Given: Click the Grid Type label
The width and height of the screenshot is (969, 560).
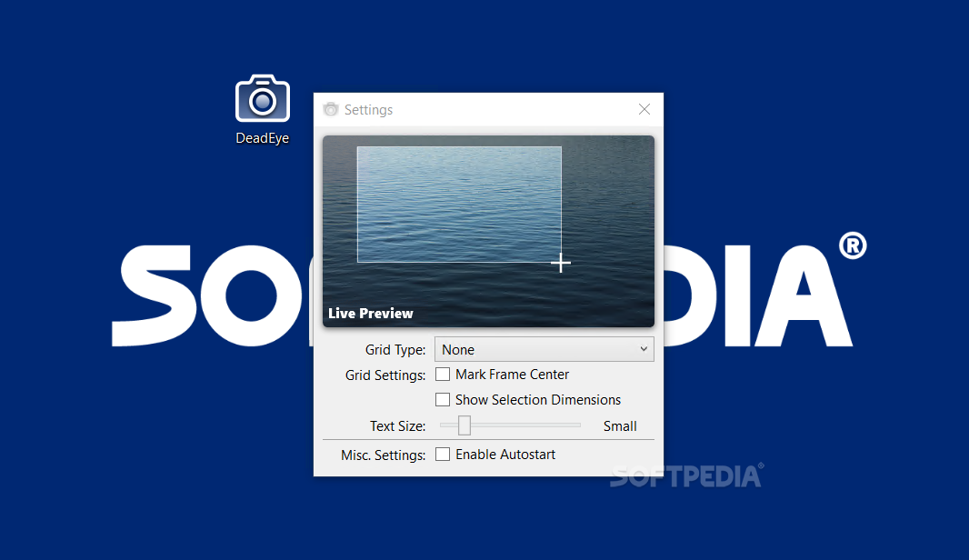Looking at the screenshot, I should tap(395, 350).
